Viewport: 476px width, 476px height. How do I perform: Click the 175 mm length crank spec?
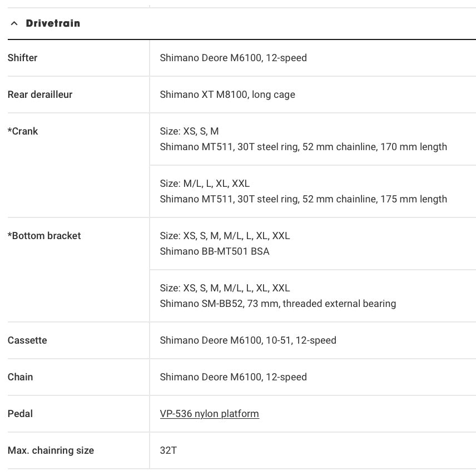tap(303, 199)
